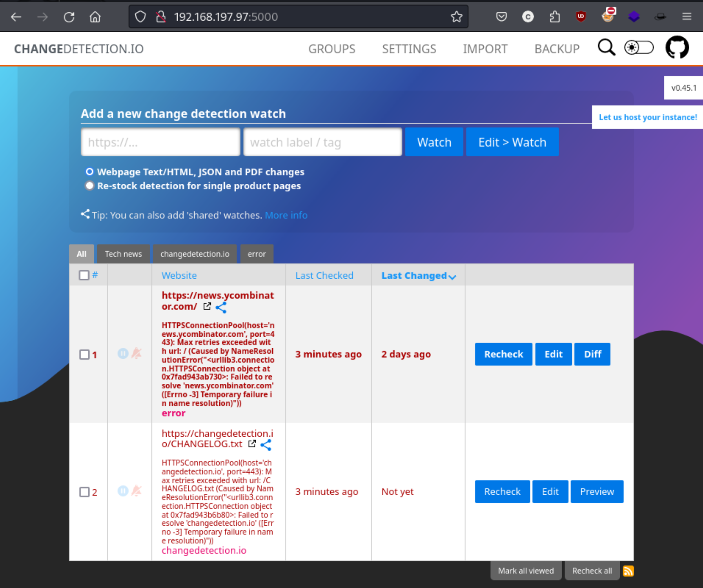Image resolution: width=703 pixels, height=588 pixels.
Task: Select the error tag tab
Action: (x=257, y=254)
